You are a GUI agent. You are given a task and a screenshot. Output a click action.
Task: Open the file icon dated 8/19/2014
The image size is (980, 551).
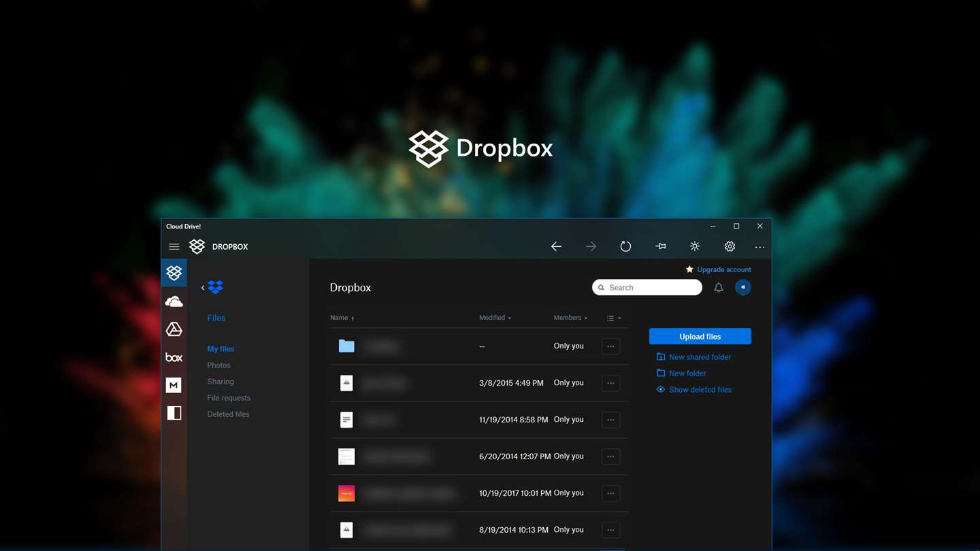346,530
